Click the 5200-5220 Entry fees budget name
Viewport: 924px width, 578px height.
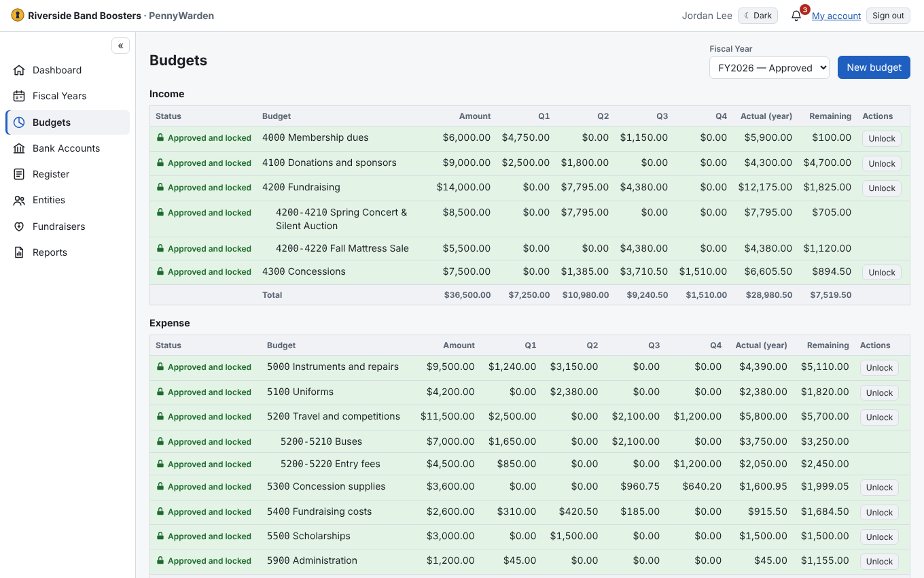330,464
